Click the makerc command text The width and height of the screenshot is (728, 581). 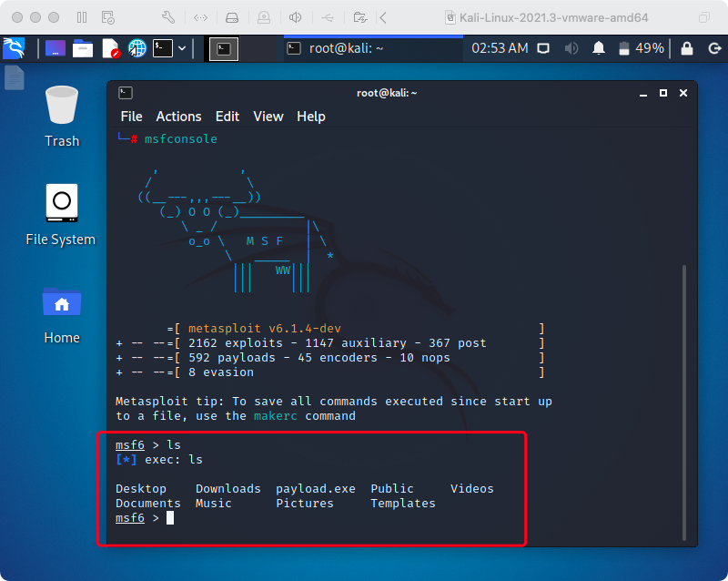coord(276,415)
